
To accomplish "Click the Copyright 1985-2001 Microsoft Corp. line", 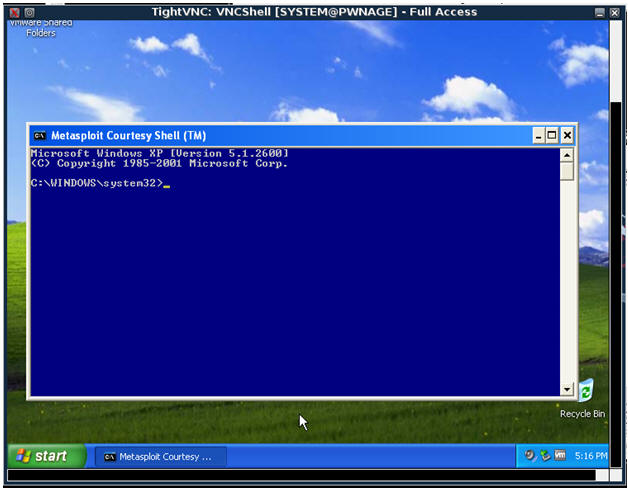I will tap(159, 163).
